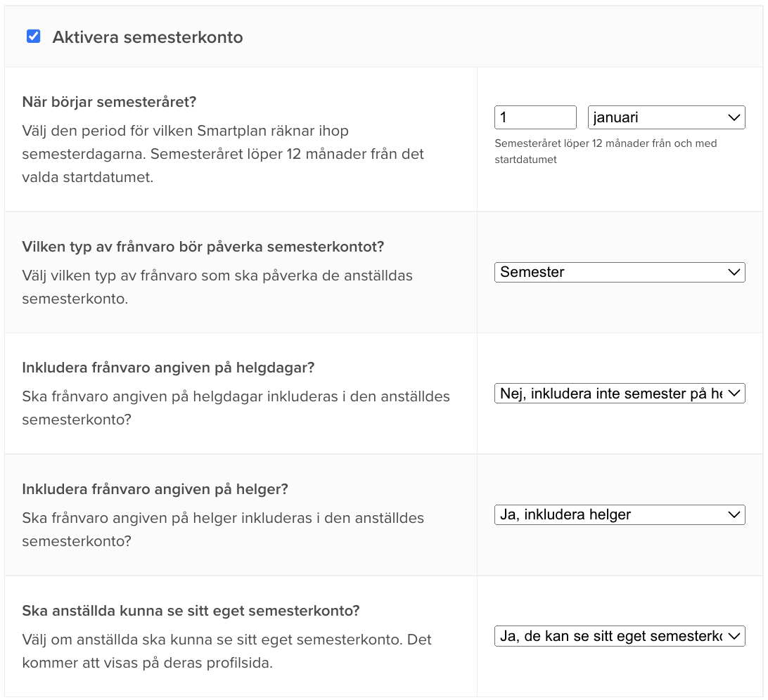Select the day input field containing '1'
The image size is (768, 700).
coord(535,117)
